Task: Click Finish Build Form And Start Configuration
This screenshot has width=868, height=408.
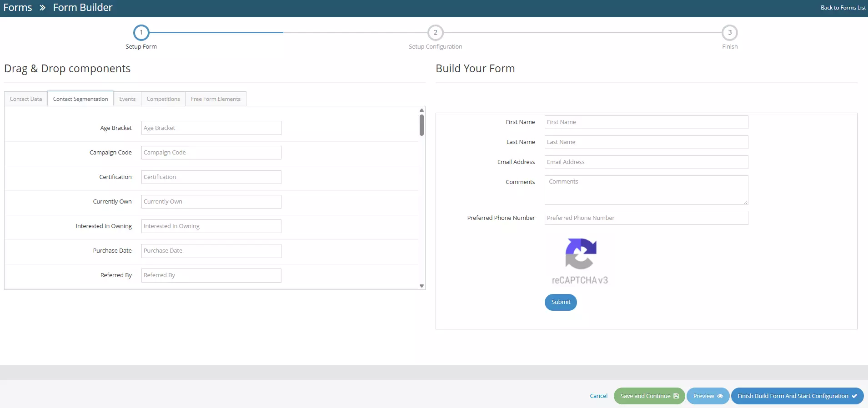Action: click(797, 396)
